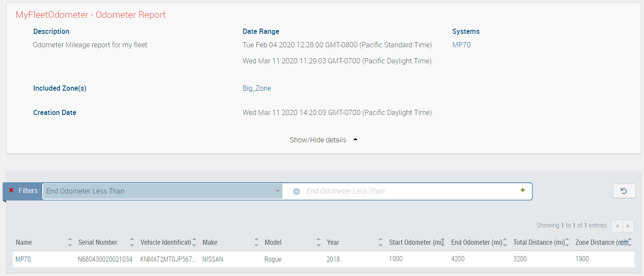Sort by Serial Number column arrows
Image resolution: width=644 pixels, height=276 pixels.
(x=132, y=243)
